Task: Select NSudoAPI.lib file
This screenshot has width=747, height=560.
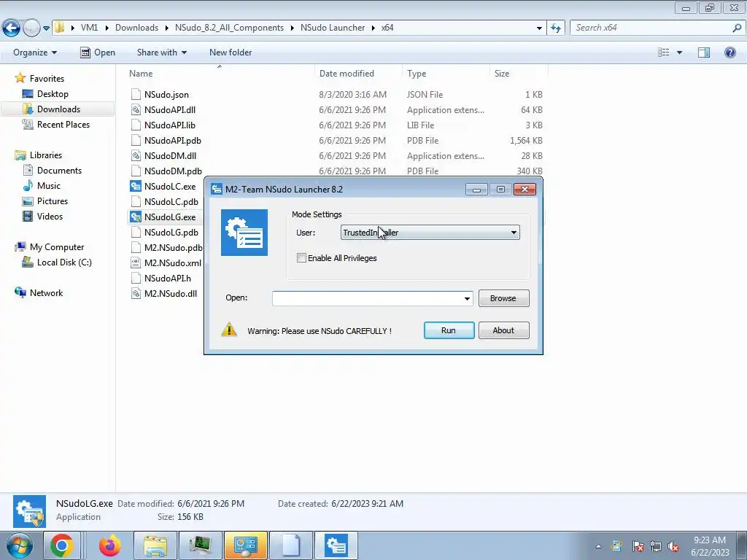Action: tap(169, 125)
